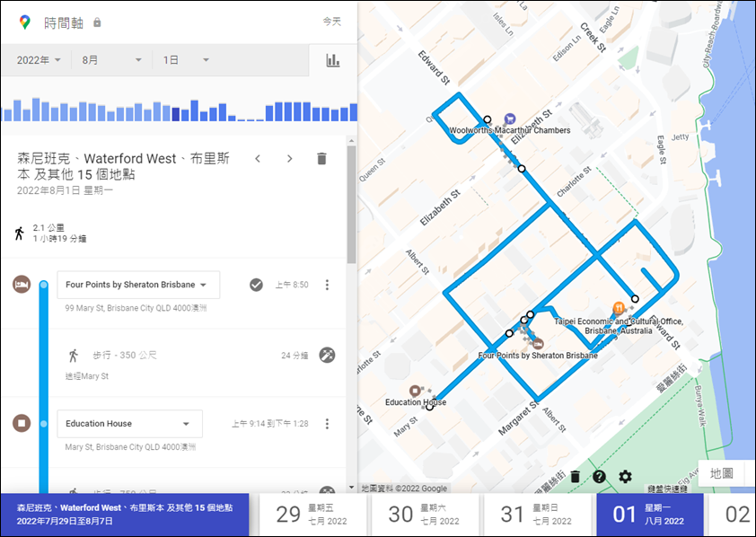Switch map type with 地圖 button
756x537 pixels.
click(722, 473)
